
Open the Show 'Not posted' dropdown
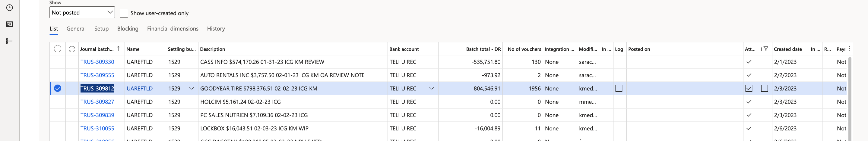tap(82, 12)
